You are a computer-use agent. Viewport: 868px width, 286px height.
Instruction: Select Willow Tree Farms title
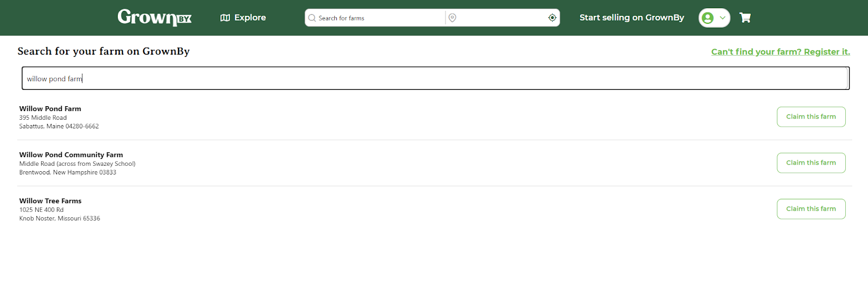click(x=50, y=200)
